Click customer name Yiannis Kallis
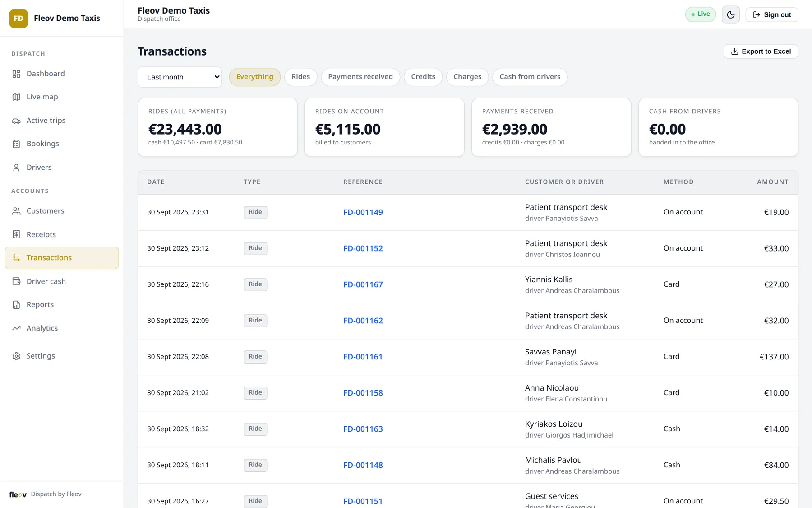The height and width of the screenshot is (508, 812). pos(549,280)
